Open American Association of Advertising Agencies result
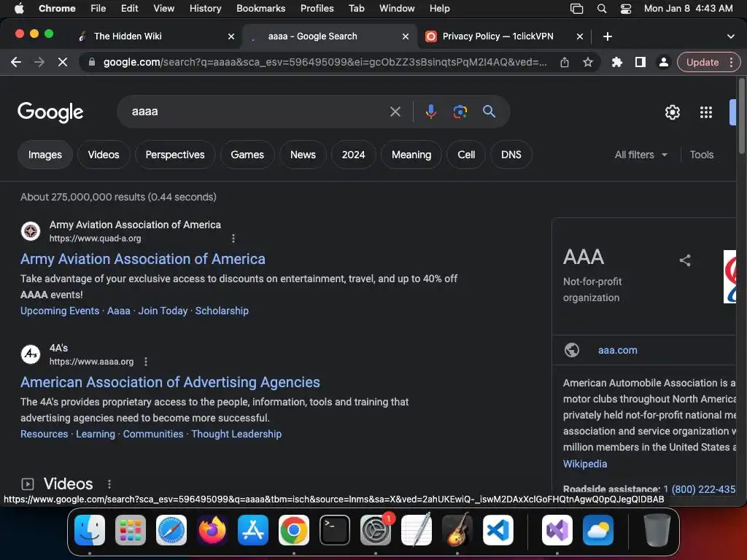The width and height of the screenshot is (747, 560). point(170,382)
